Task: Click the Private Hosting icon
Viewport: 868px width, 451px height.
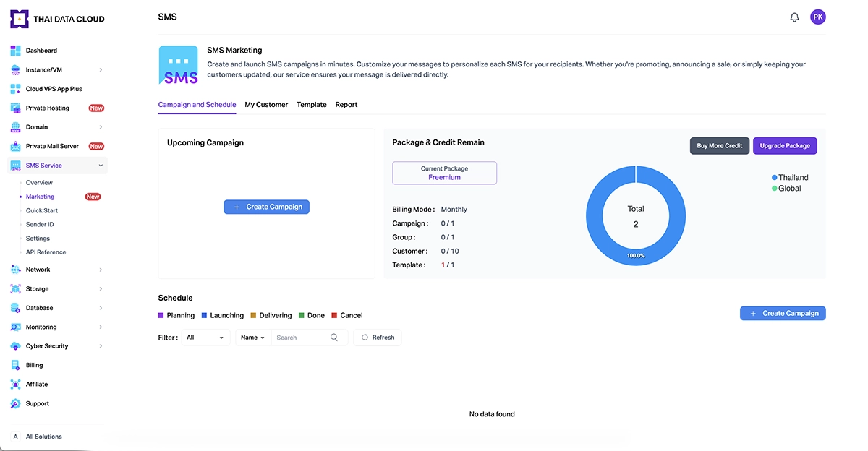Action: [x=15, y=108]
